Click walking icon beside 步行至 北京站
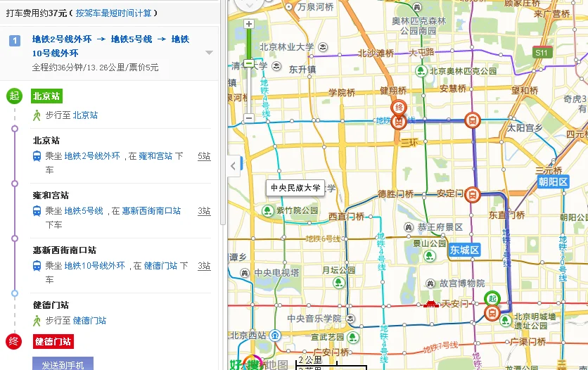The height and width of the screenshot is (370, 588). click(x=37, y=115)
